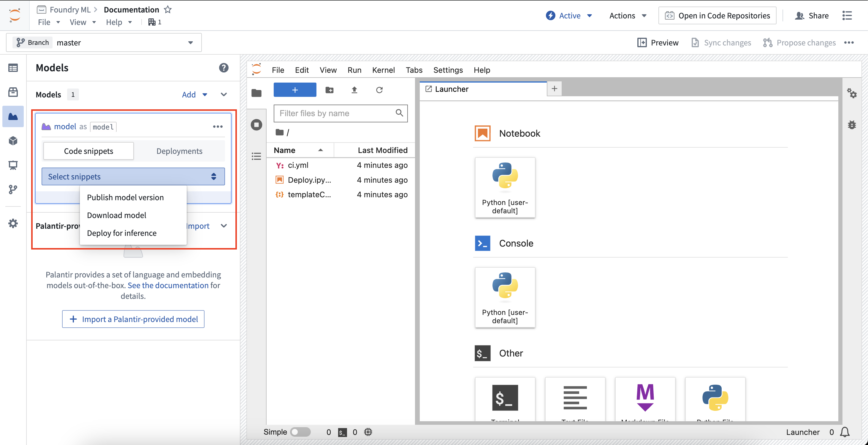
Task: Open the JupyterLab Run menu
Action: 354,70
